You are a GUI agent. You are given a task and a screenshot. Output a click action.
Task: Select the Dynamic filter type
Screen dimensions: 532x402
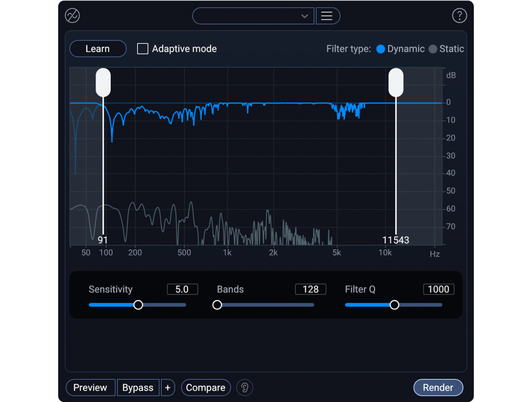click(x=380, y=49)
